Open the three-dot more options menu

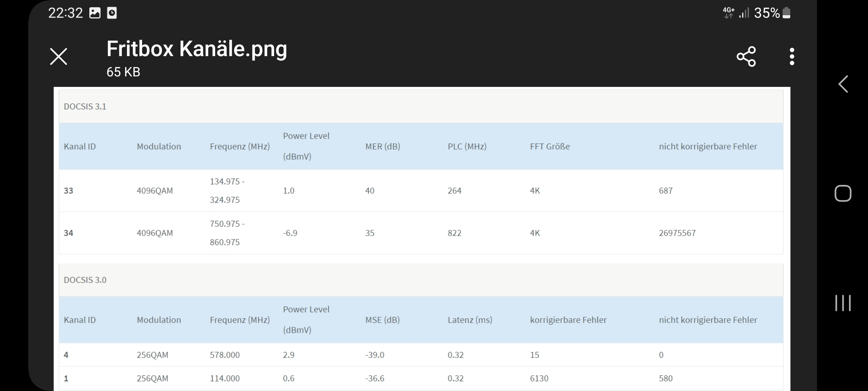point(792,56)
